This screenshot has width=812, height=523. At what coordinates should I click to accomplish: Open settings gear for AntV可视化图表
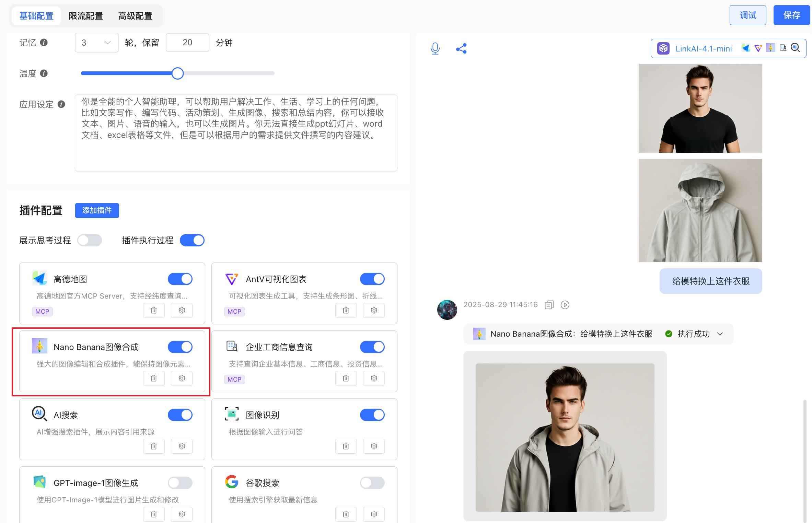374,310
